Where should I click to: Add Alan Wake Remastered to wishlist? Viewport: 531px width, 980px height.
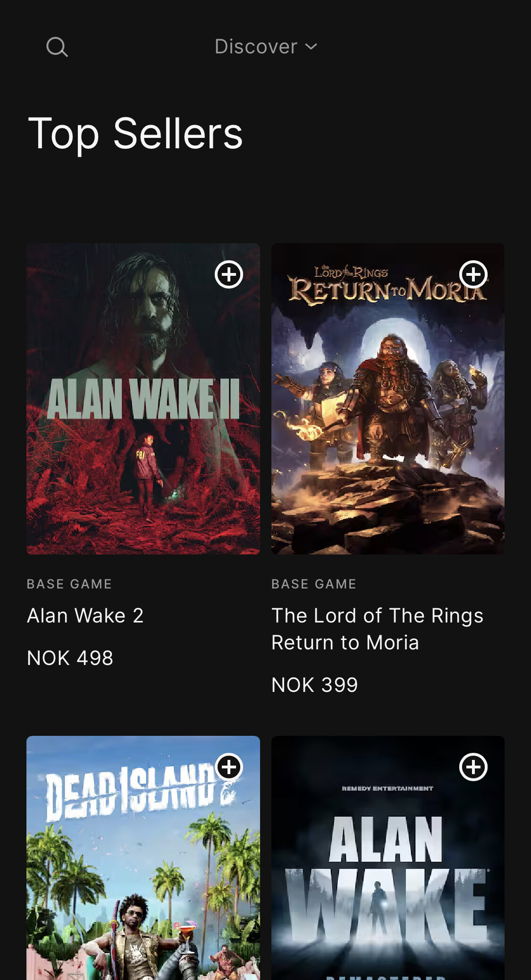point(473,767)
